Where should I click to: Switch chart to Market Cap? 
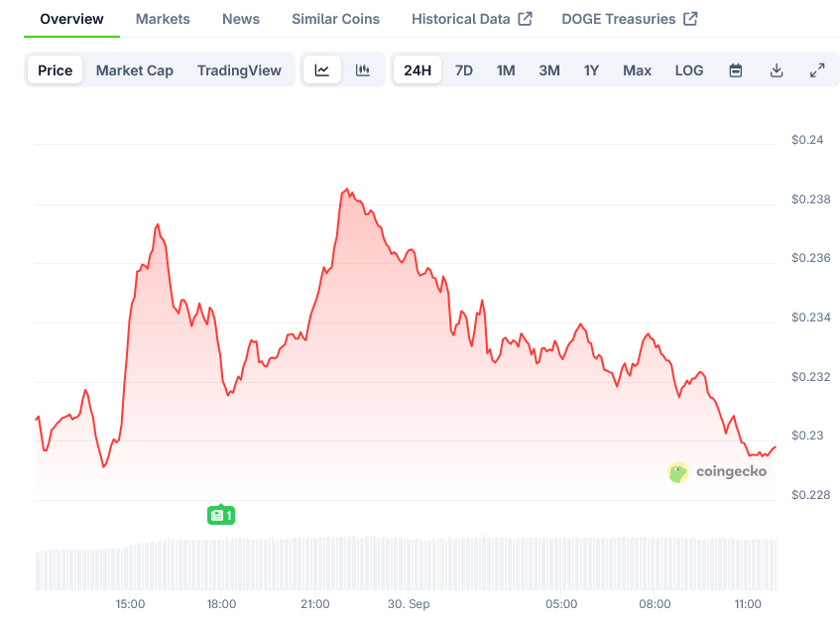pos(134,70)
